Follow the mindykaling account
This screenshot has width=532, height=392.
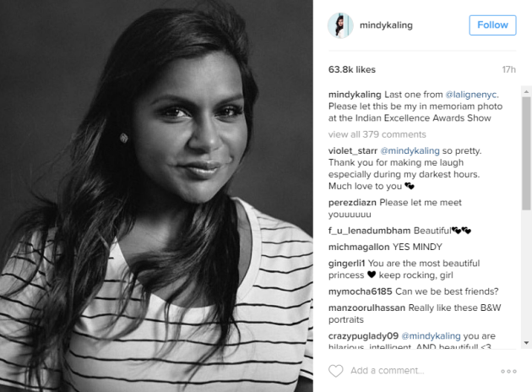coord(492,25)
